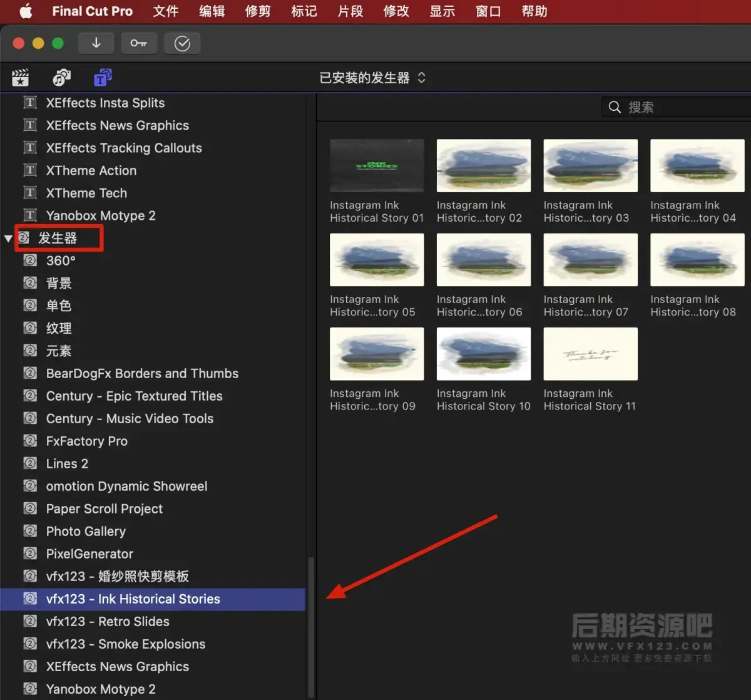Open the 已安装的发生器 filter dropdown
Image resolution: width=751 pixels, height=700 pixels.
pyautogui.click(x=372, y=78)
